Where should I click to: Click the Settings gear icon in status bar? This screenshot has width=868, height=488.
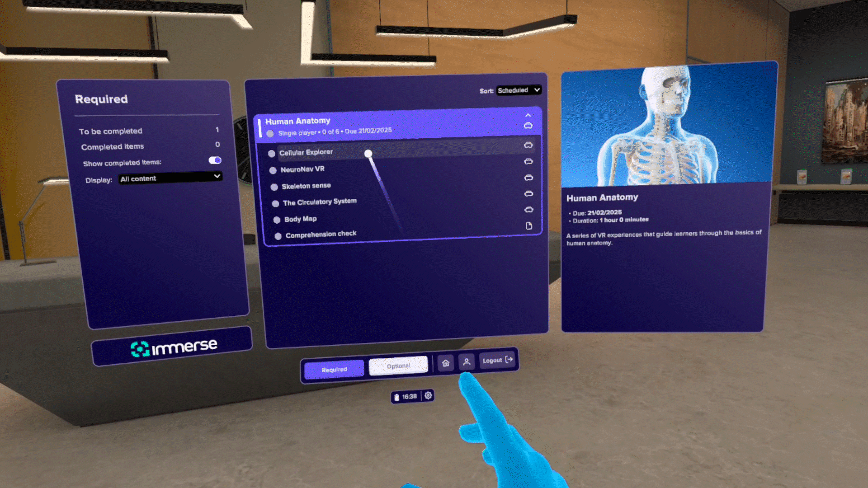point(428,396)
